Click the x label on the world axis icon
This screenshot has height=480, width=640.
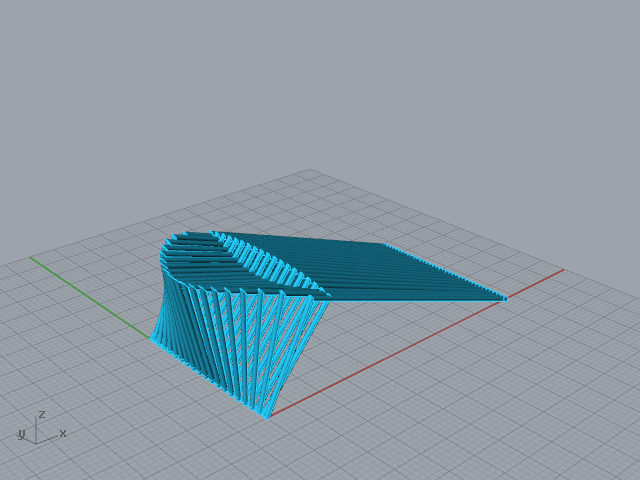(x=63, y=433)
